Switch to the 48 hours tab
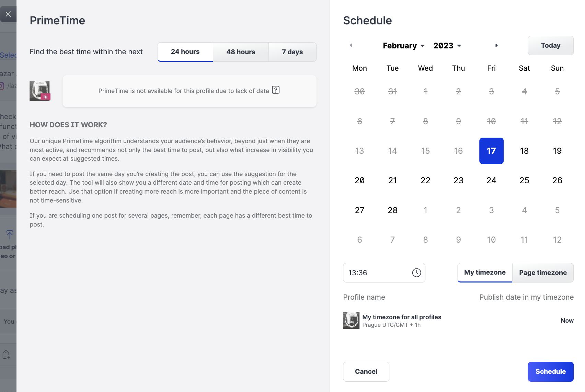 [241, 52]
